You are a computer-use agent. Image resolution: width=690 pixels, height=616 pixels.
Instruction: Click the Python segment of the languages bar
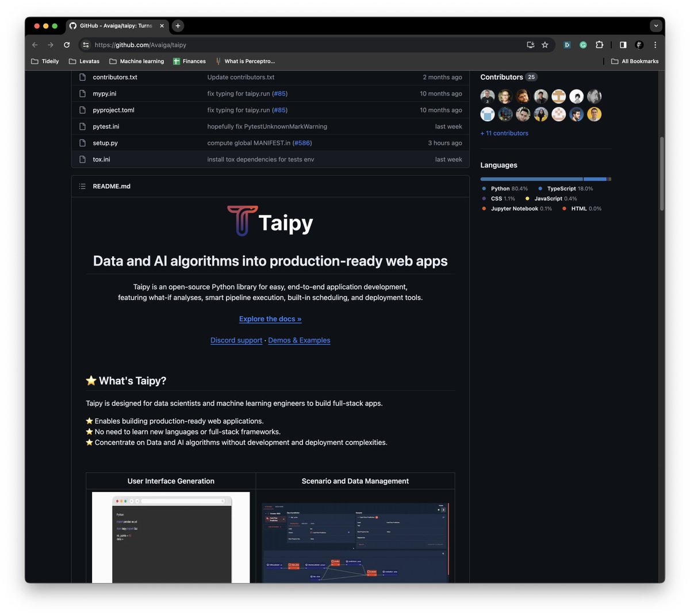point(531,179)
